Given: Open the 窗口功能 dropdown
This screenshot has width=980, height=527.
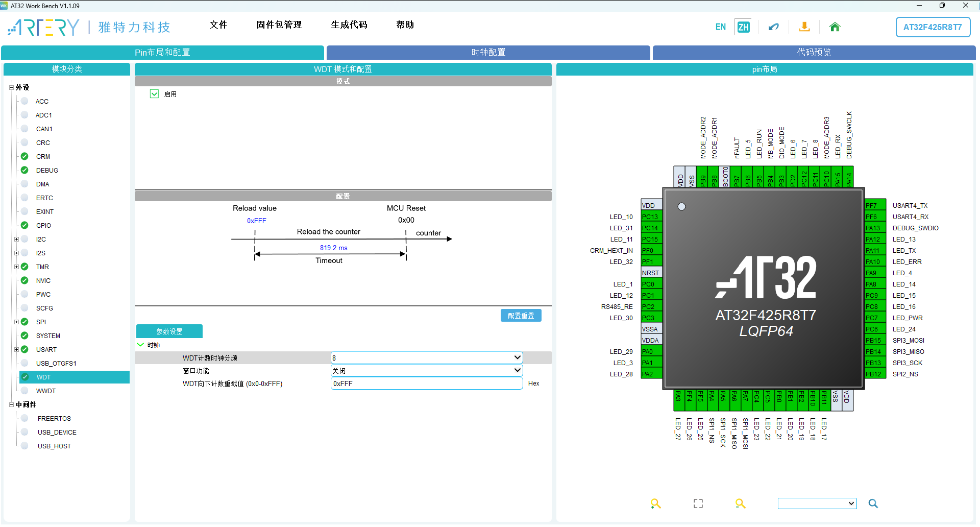Looking at the screenshot, I should (x=426, y=370).
